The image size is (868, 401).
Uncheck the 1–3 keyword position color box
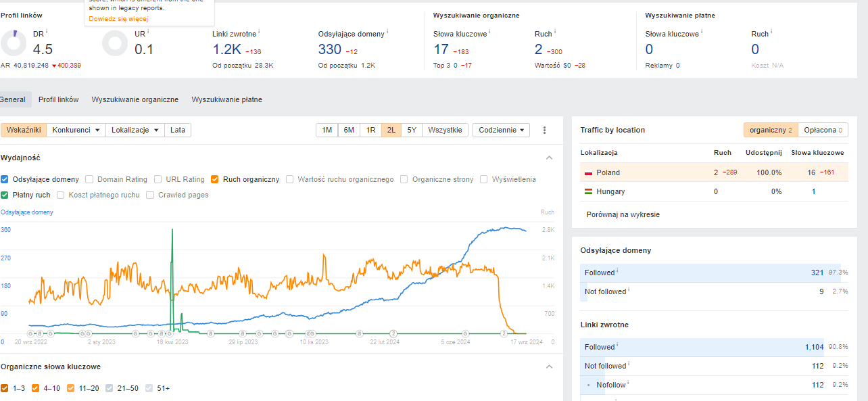click(5, 389)
